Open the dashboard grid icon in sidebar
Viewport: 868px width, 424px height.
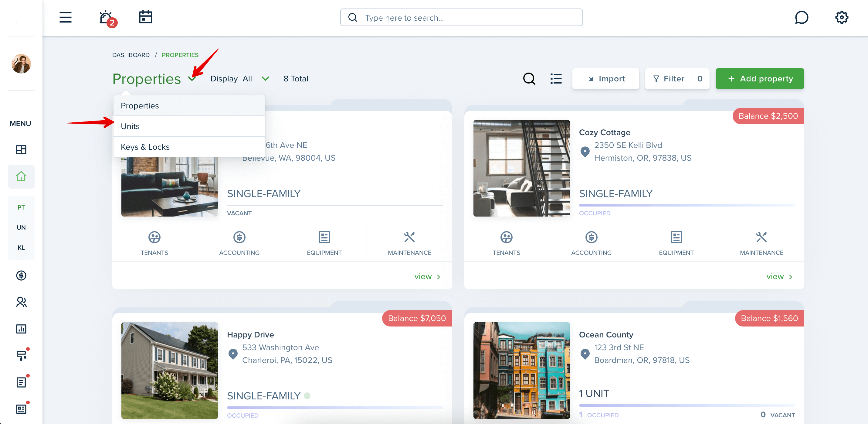click(x=21, y=149)
